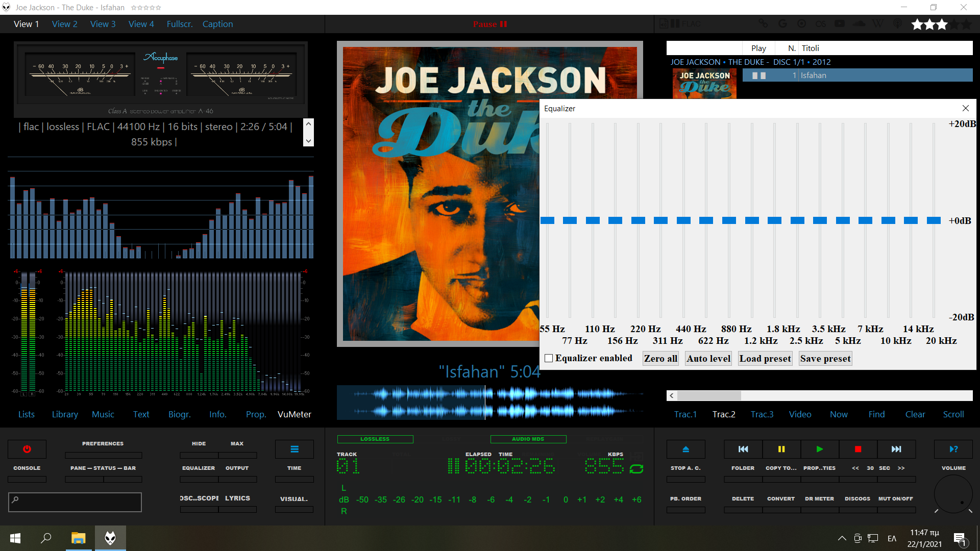980x551 pixels.
Task: Click the YouTube search icon
Action: point(840,24)
